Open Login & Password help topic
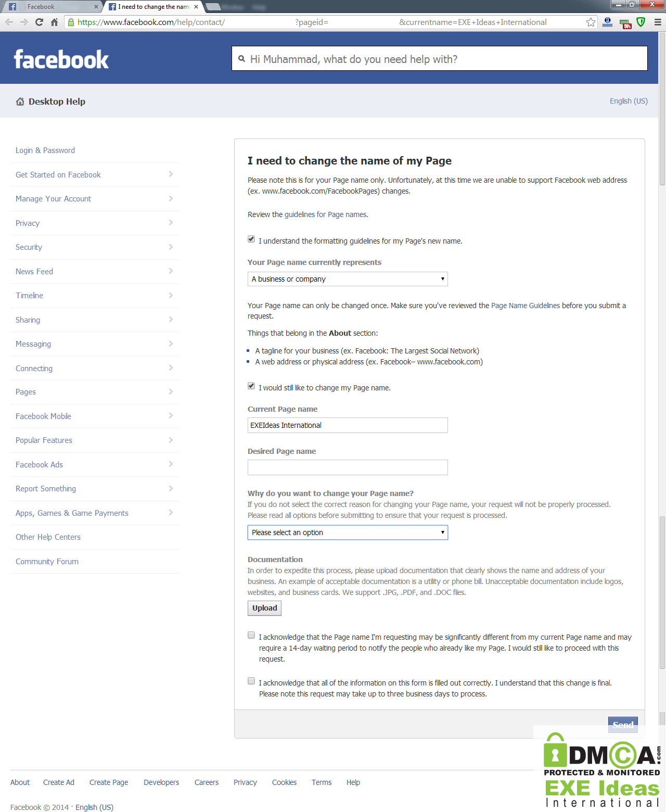 pos(45,150)
